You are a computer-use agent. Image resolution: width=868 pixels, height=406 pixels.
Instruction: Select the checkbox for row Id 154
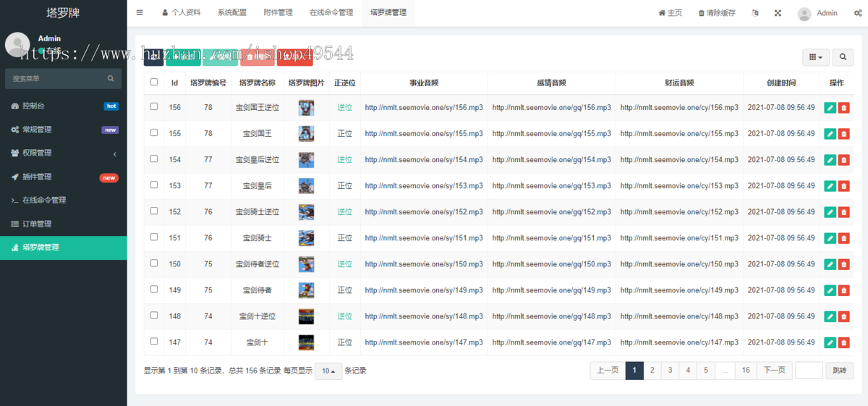(154, 158)
